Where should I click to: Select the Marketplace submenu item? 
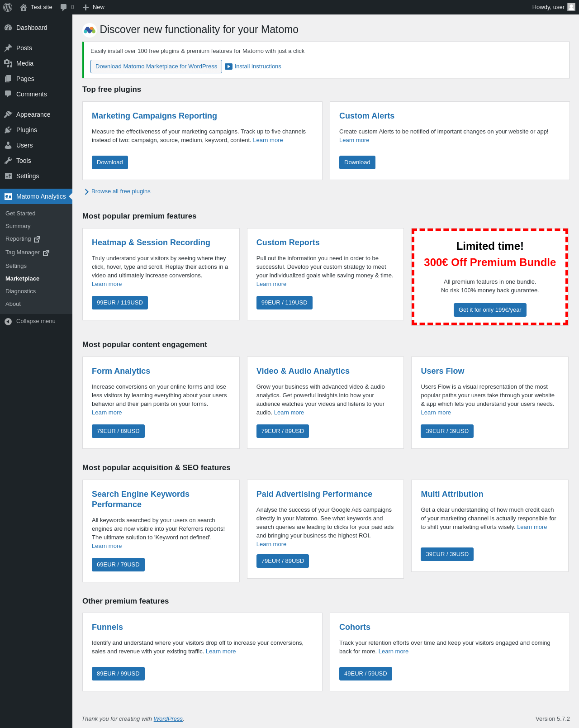pos(22,279)
